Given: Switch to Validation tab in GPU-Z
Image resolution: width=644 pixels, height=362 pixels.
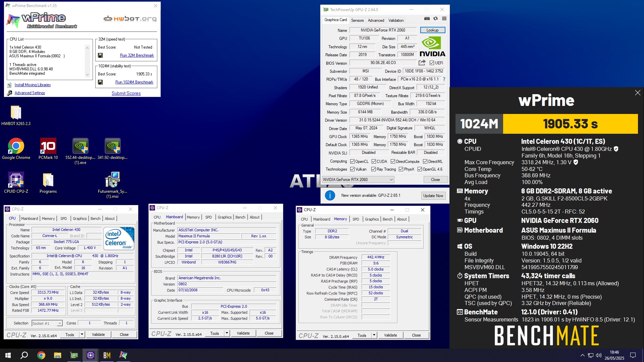Looking at the screenshot, I should pyautogui.click(x=396, y=20).
